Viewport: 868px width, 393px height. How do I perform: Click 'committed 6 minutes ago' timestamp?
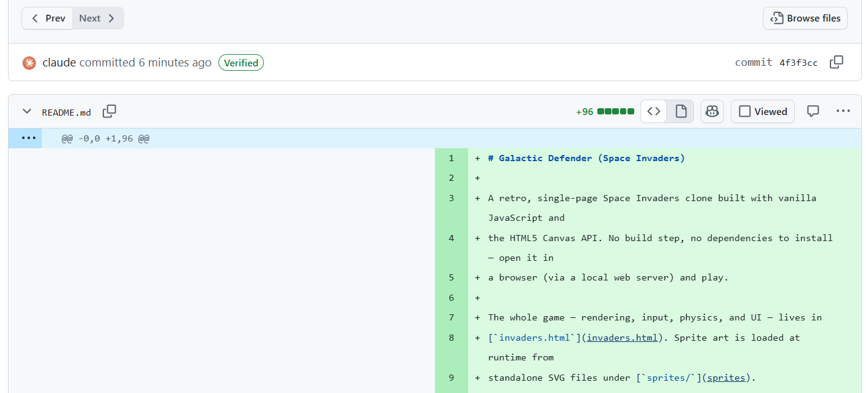click(x=145, y=63)
